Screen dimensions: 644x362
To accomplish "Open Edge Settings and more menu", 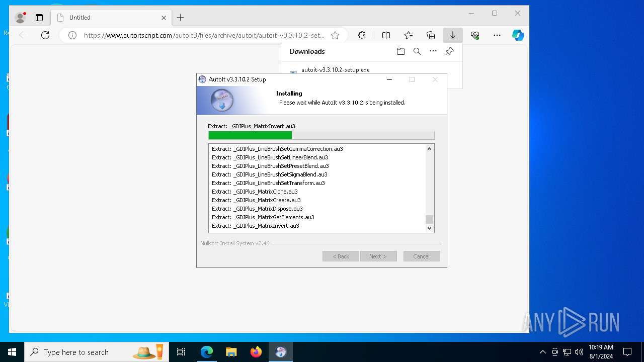I will point(497,35).
